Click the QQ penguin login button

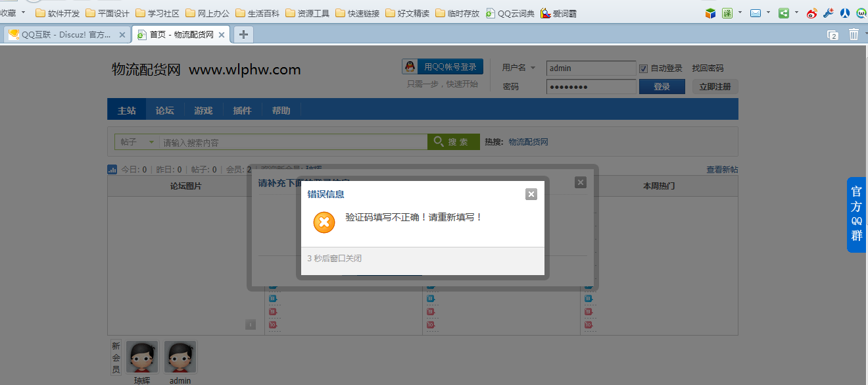pos(443,66)
